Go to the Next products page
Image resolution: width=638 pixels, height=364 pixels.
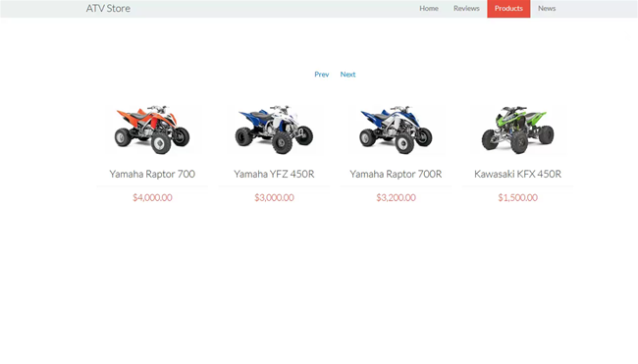pyautogui.click(x=347, y=75)
